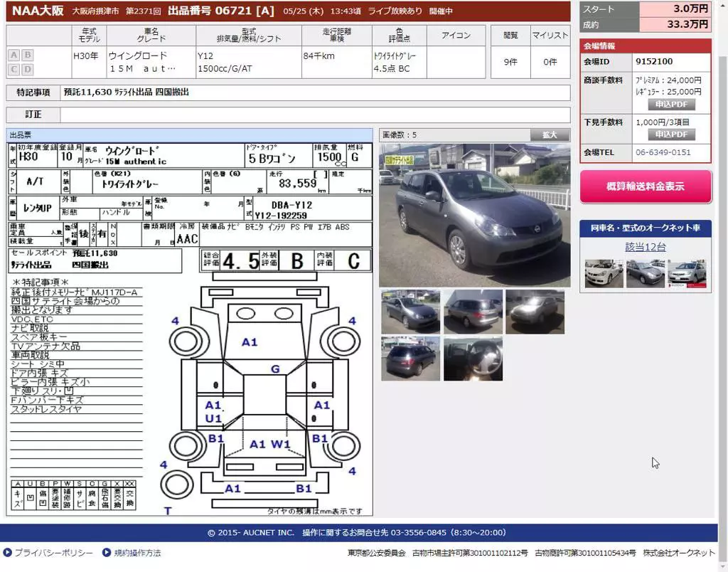Click the 訂正 correction field

(x=315, y=115)
